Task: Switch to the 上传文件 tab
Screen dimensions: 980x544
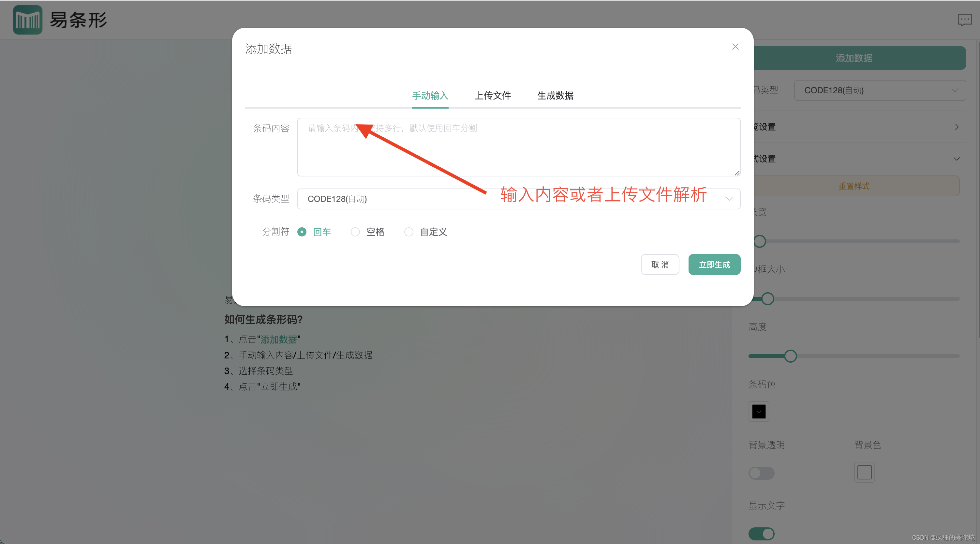Action: click(492, 96)
